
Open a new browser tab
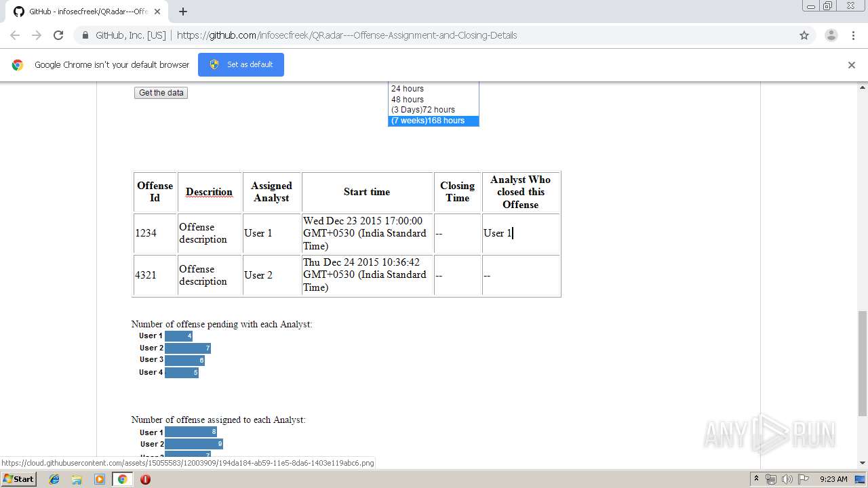[183, 12]
